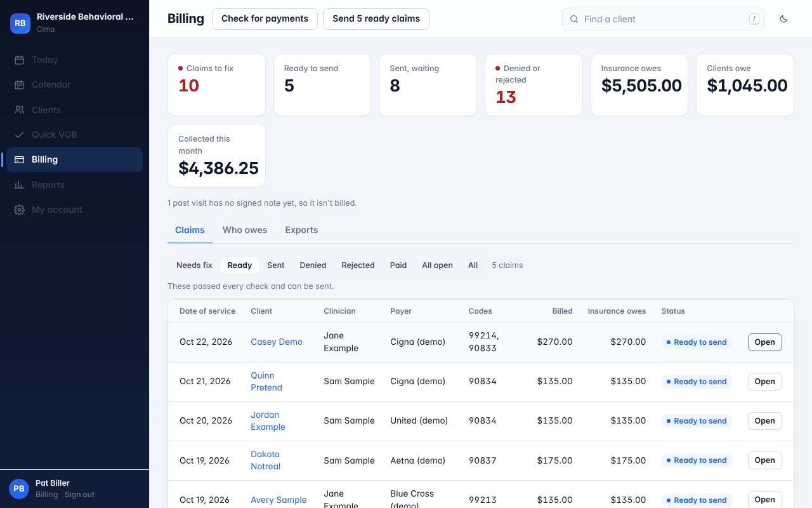This screenshot has width=812, height=508.
Task: Open the Oct 22 Casey Demo claim
Action: click(764, 342)
